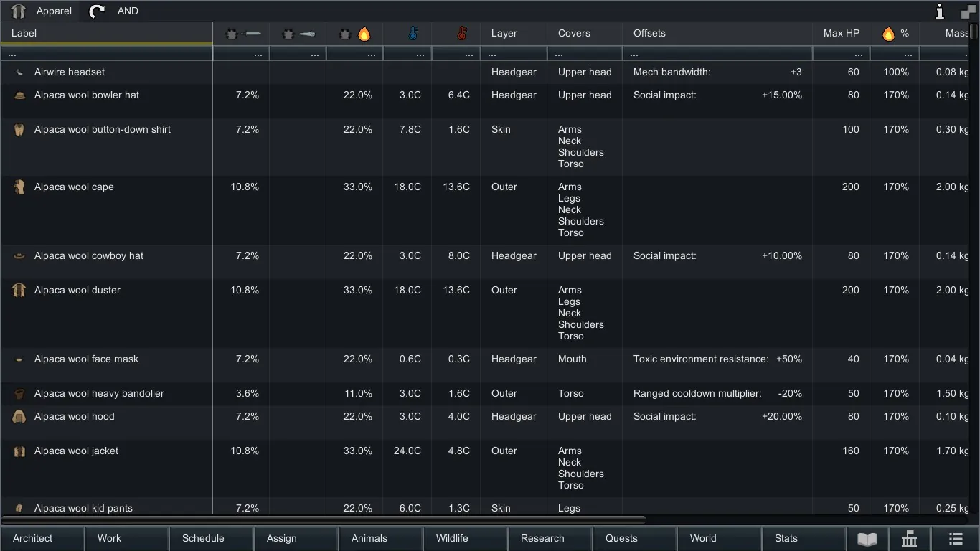This screenshot has height=551, width=980.
Task: Open the building with flag icon in bottom bar
Action: (x=909, y=538)
